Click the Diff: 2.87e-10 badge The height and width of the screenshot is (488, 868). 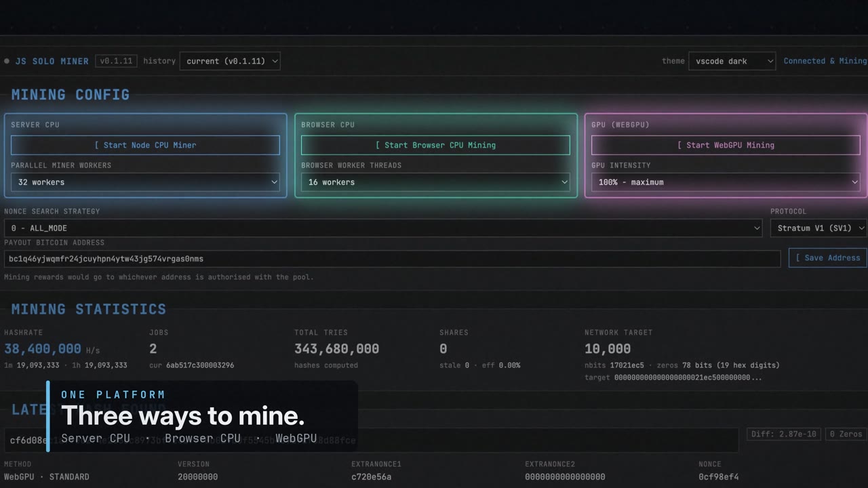tap(783, 434)
